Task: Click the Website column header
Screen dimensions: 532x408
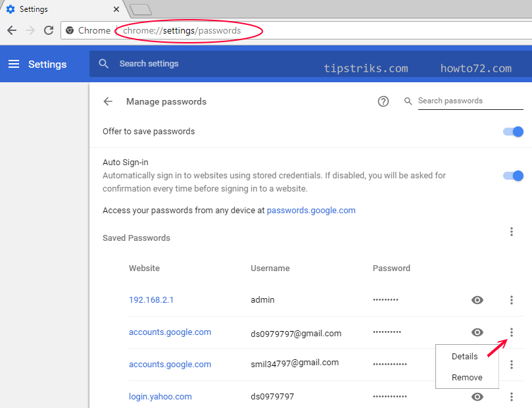Action: [144, 268]
